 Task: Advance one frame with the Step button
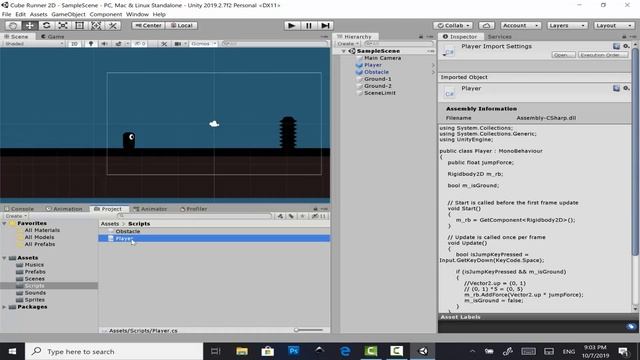click(x=325, y=25)
